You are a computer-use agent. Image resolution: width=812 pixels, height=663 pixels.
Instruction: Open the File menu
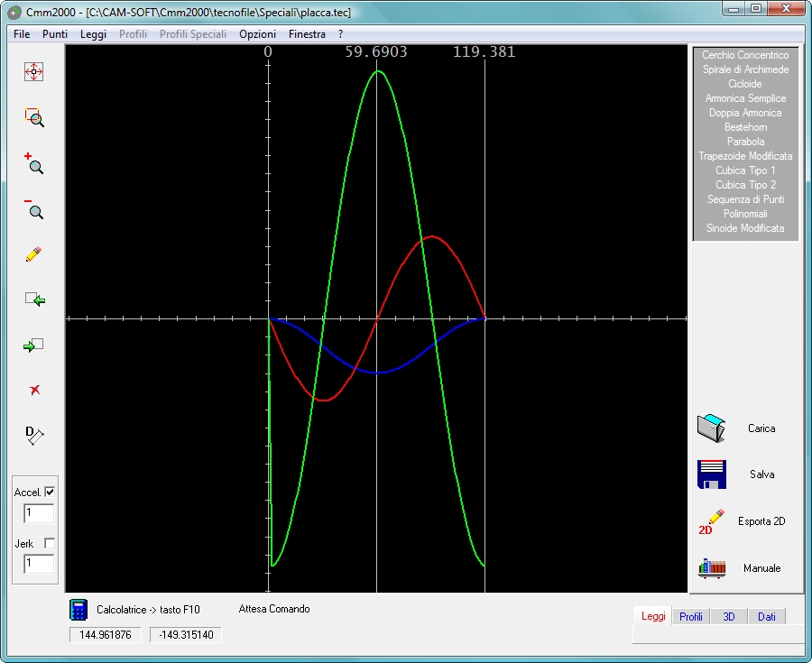tap(22, 34)
